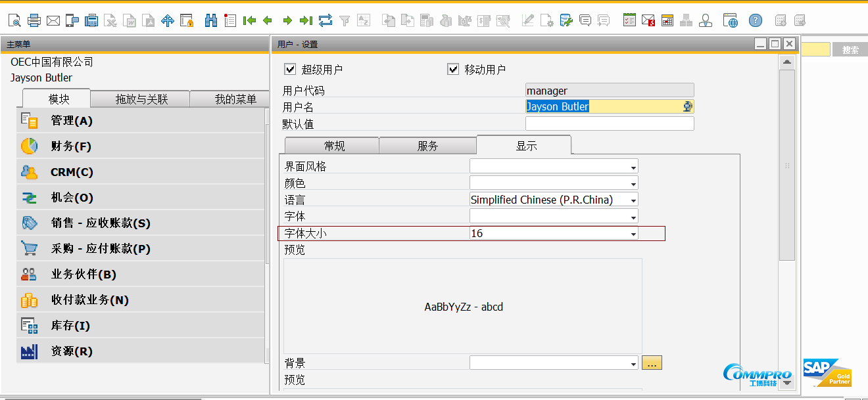
Task: Open the 财务(F) module
Action: (x=71, y=146)
